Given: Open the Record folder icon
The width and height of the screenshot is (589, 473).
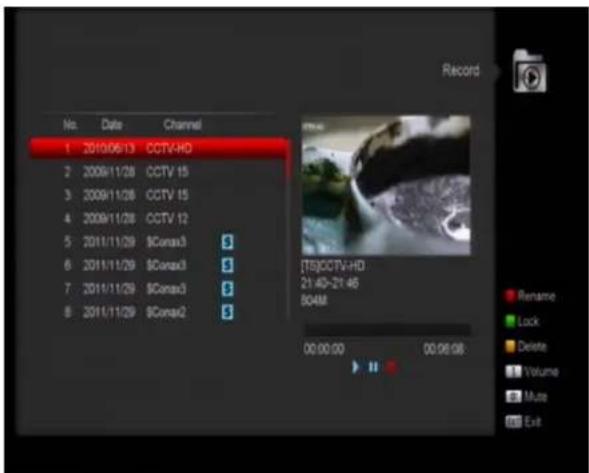Looking at the screenshot, I should (529, 71).
